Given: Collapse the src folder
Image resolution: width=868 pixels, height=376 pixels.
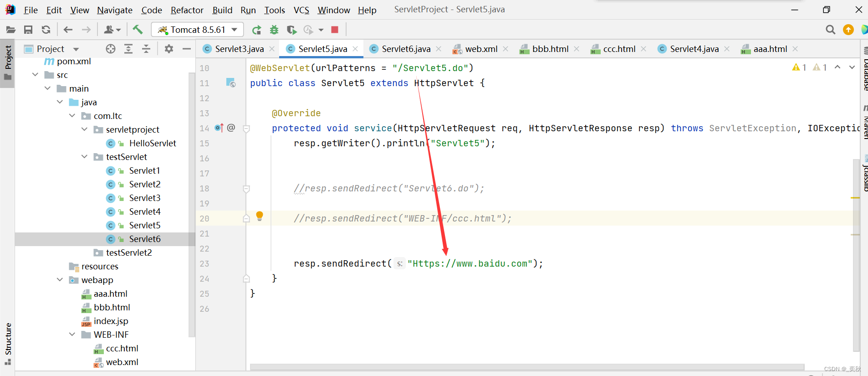Looking at the screenshot, I should [x=35, y=75].
